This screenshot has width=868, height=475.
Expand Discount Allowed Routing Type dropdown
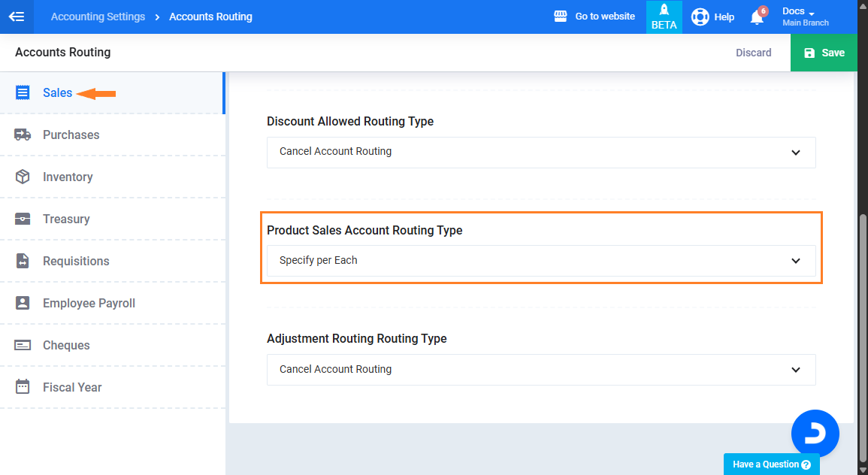[x=541, y=152]
